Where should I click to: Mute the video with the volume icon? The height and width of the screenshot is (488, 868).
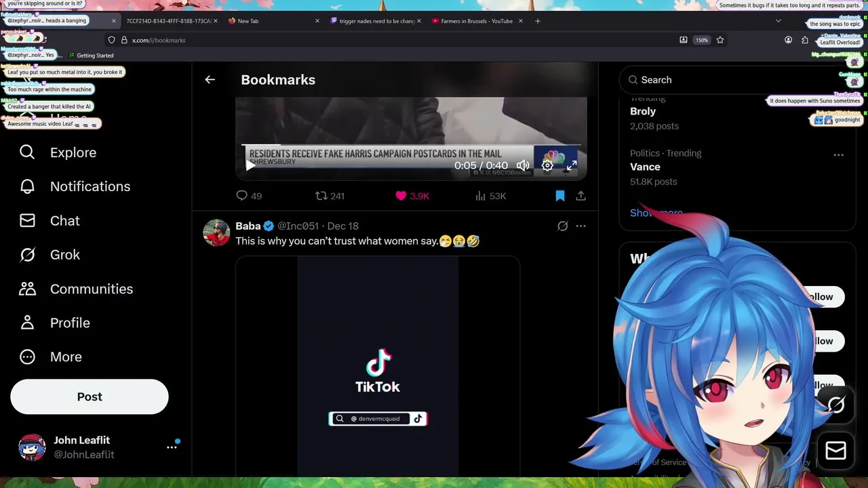pos(523,165)
